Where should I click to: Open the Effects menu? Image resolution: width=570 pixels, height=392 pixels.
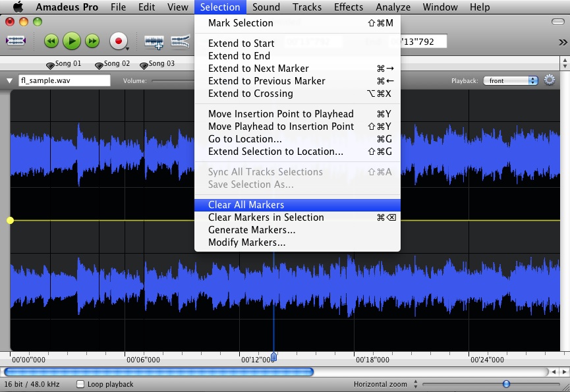point(348,7)
